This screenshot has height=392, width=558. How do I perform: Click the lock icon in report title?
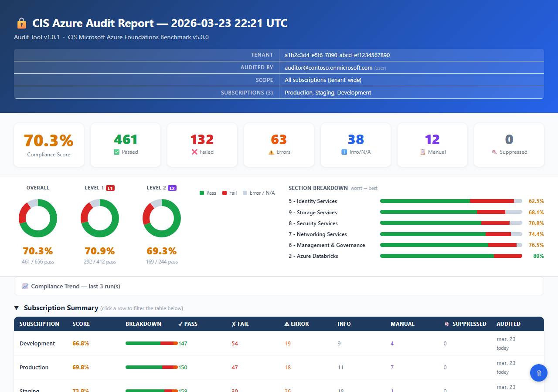[x=21, y=23]
